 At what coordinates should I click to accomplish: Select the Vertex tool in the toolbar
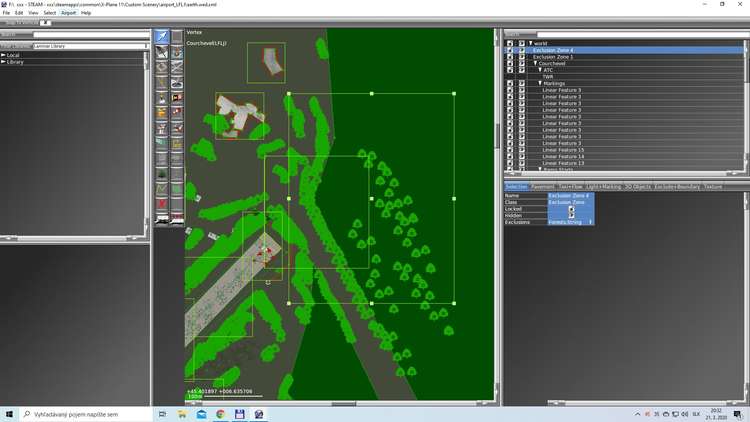[162, 37]
